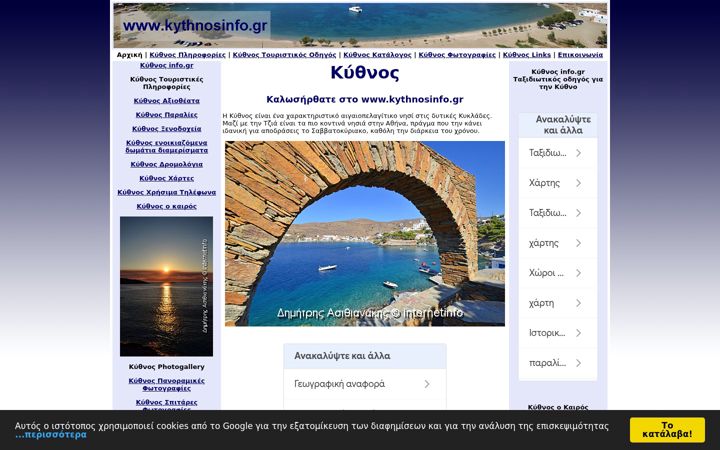Click the Καλωσήρθατε στο www.kythnosinfo.gr heading
The width and height of the screenshot is (720, 450).
point(365,100)
